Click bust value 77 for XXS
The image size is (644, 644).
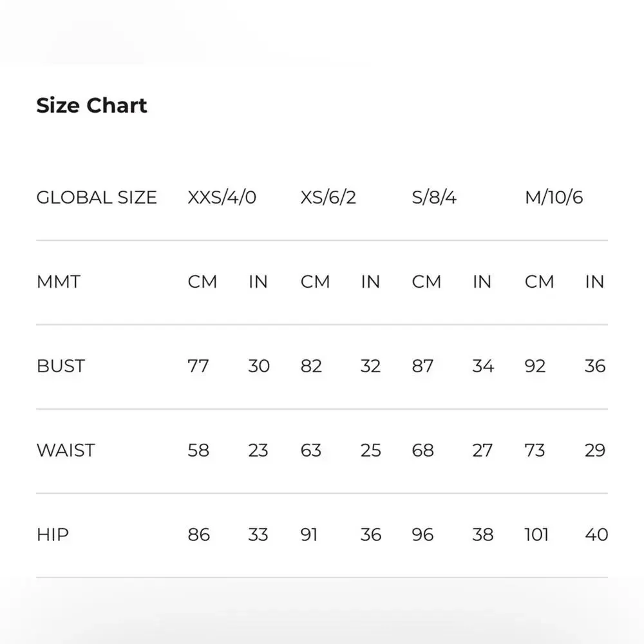[198, 366]
